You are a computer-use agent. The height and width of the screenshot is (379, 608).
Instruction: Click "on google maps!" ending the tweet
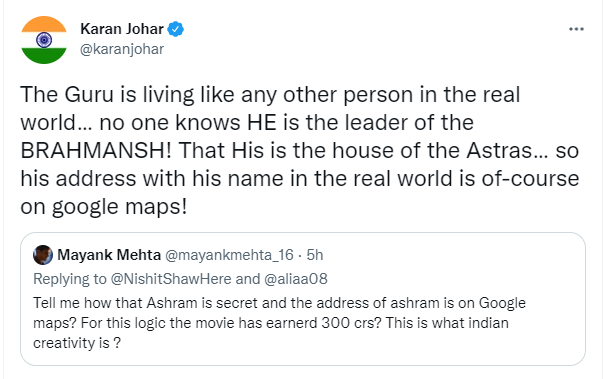[x=104, y=207]
